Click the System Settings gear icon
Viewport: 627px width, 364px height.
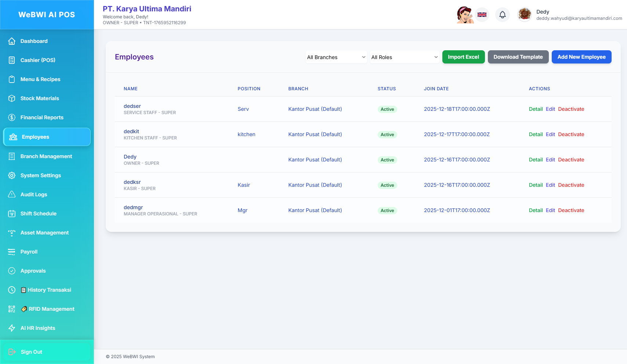pyautogui.click(x=12, y=175)
